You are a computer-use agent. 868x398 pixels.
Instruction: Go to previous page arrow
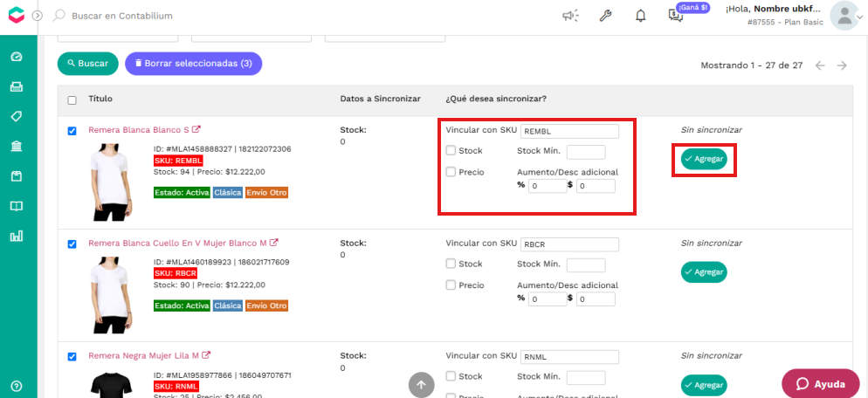pyautogui.click(x=820, y=65)
